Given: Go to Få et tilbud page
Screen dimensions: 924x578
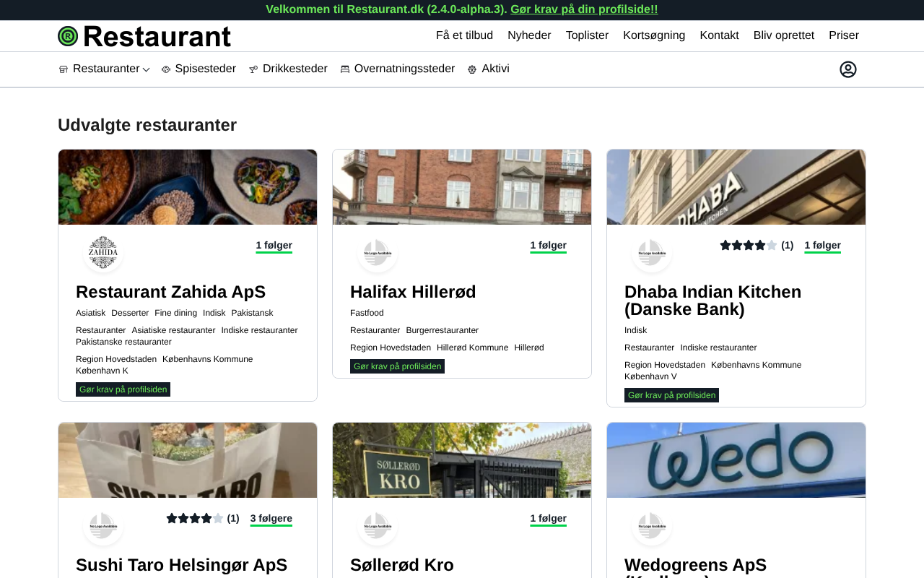Looking at the screenshot, I should [x=464, y=35].
